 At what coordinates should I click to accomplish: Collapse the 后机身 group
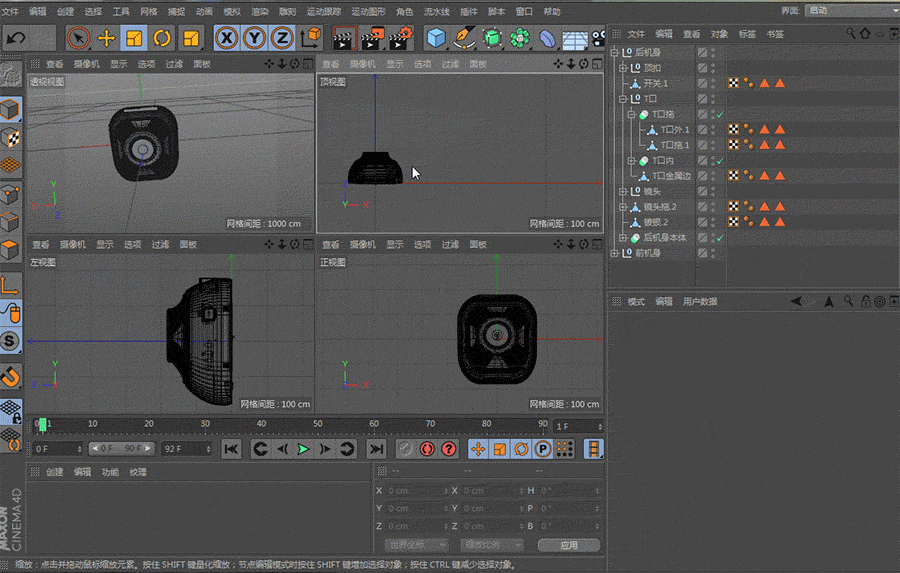pyautogui.click(x=614, y=52)
